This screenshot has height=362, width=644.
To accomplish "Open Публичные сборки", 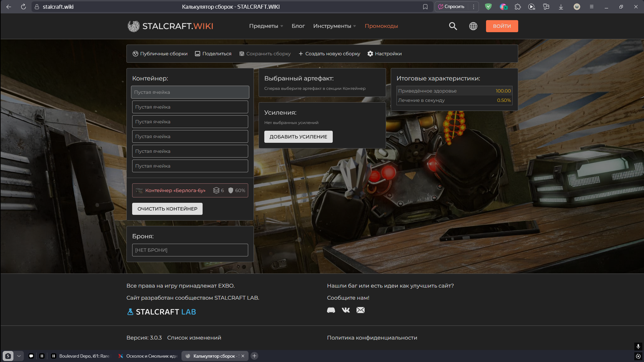I will [160, 54].
